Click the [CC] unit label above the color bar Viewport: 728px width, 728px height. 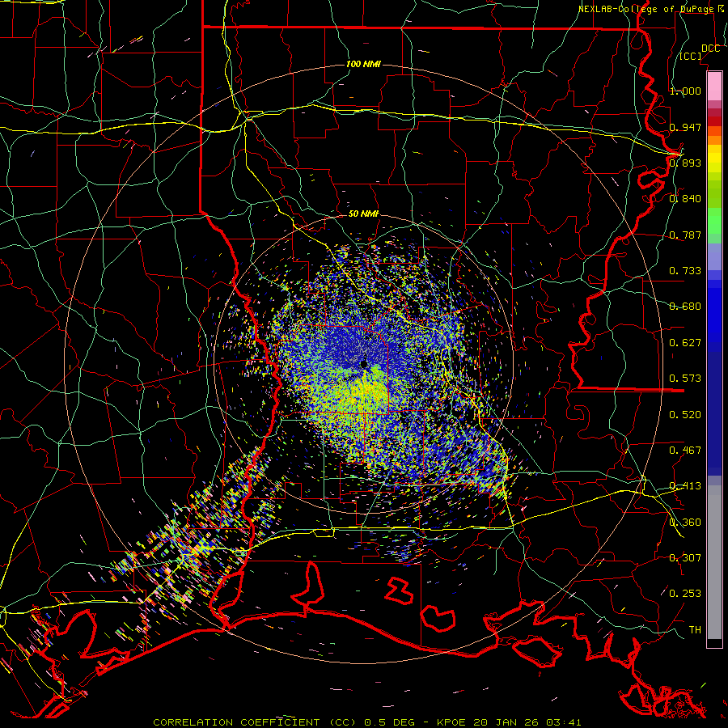[691, 56]
